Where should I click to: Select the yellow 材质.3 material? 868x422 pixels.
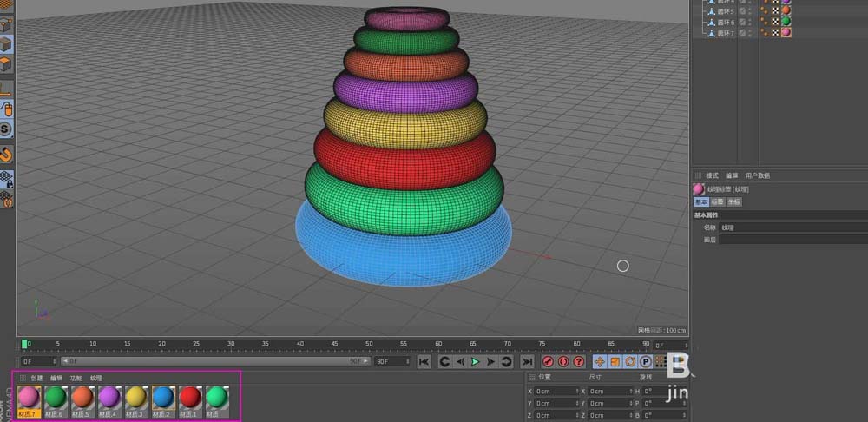tap(136, 401)
